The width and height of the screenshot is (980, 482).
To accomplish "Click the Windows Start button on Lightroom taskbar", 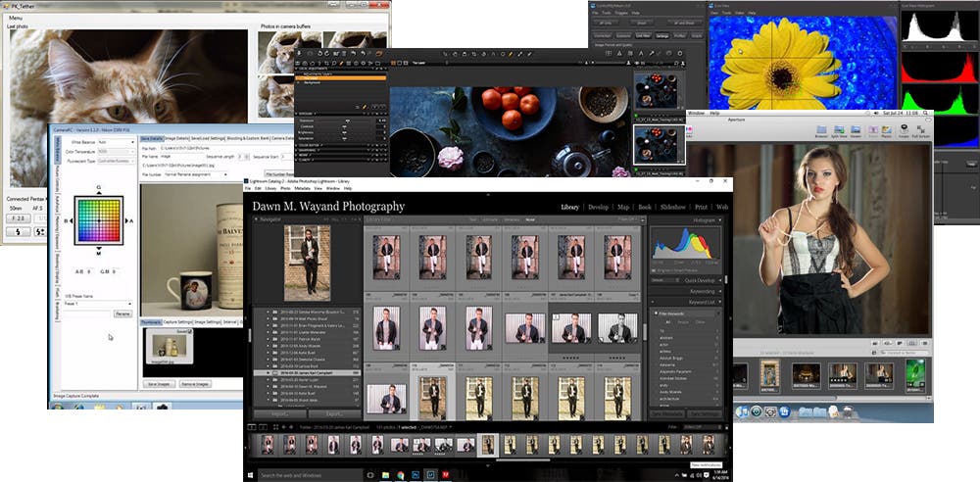I will pyautogui.click(x=250, y=475).
